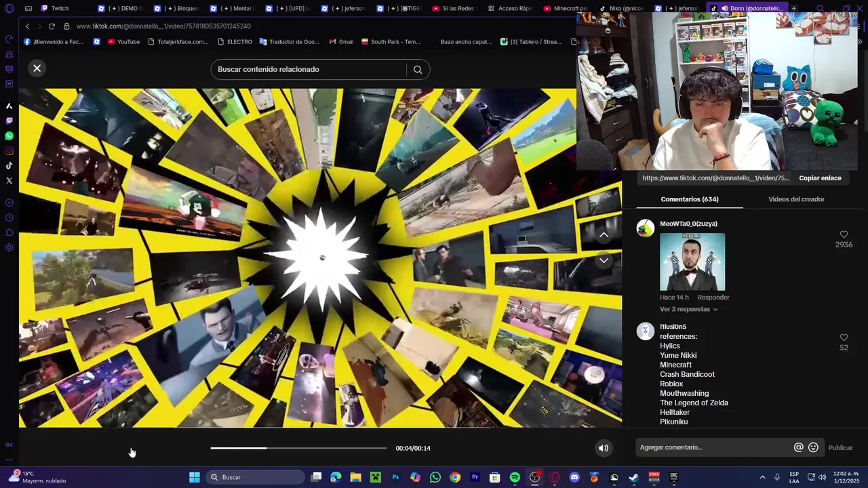
Task: Open Steam from the taskbar
Action: pos(634,477)
